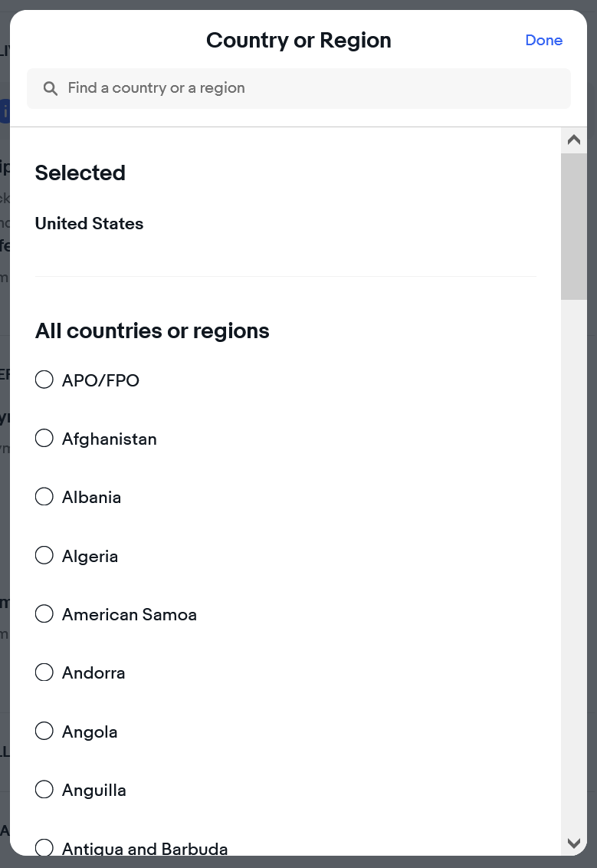The image size is (597, 868).
Task: Click the Done link
Action: [544, 41]
